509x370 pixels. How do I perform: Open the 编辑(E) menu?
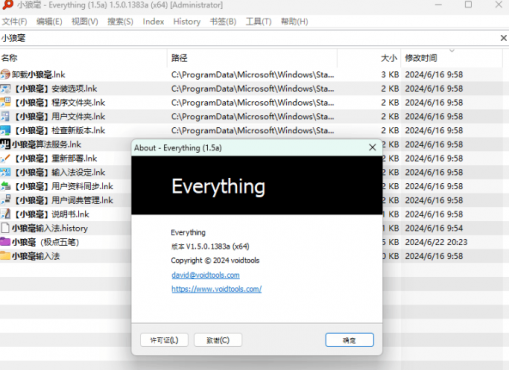pos(49,22)
